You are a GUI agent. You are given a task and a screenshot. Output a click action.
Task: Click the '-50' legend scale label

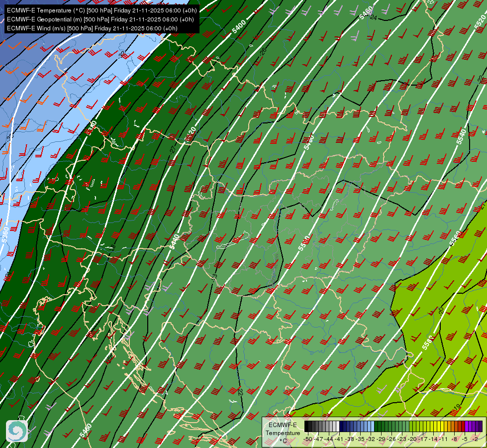tap(307, 439)
